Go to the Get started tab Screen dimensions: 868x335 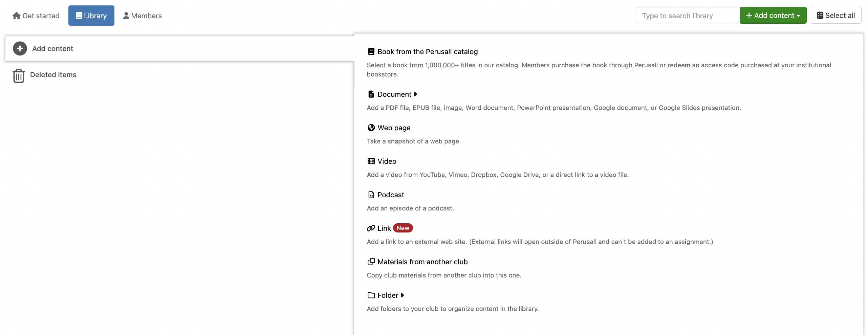coord(36,16)
